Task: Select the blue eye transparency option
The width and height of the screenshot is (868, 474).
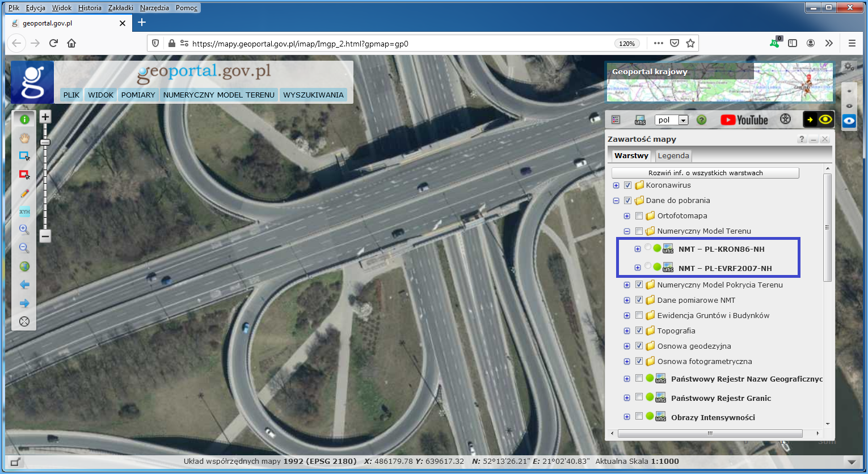Action: pos(849,121)
